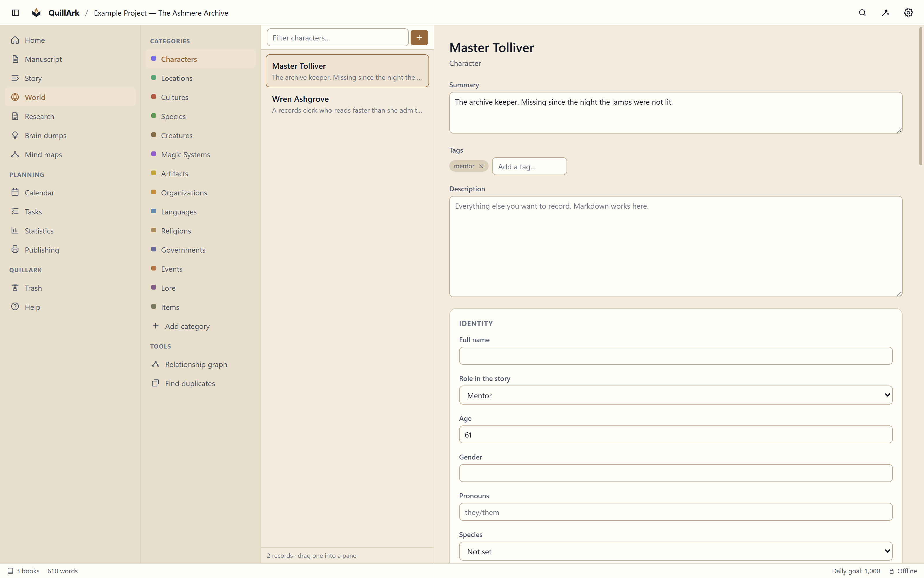924x578 pixels.
Task: Toggle the sidebar panel icon
Action: point(16,13)
